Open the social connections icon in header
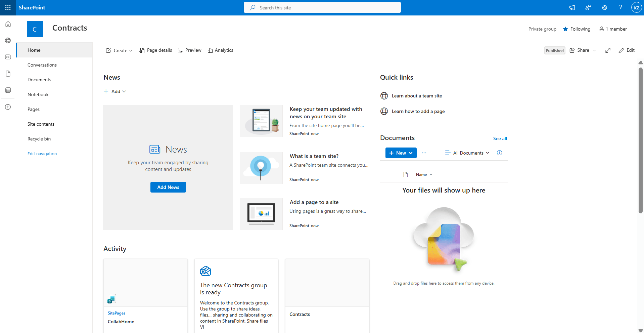Screen dimensions: 644x333 click(x=588, y=7)
